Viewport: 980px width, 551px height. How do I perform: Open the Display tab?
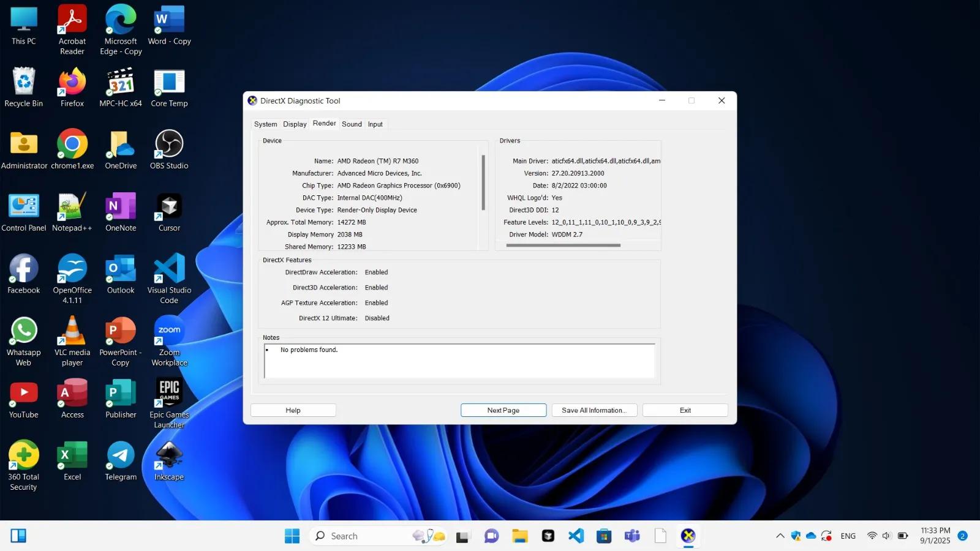(295, 124)
